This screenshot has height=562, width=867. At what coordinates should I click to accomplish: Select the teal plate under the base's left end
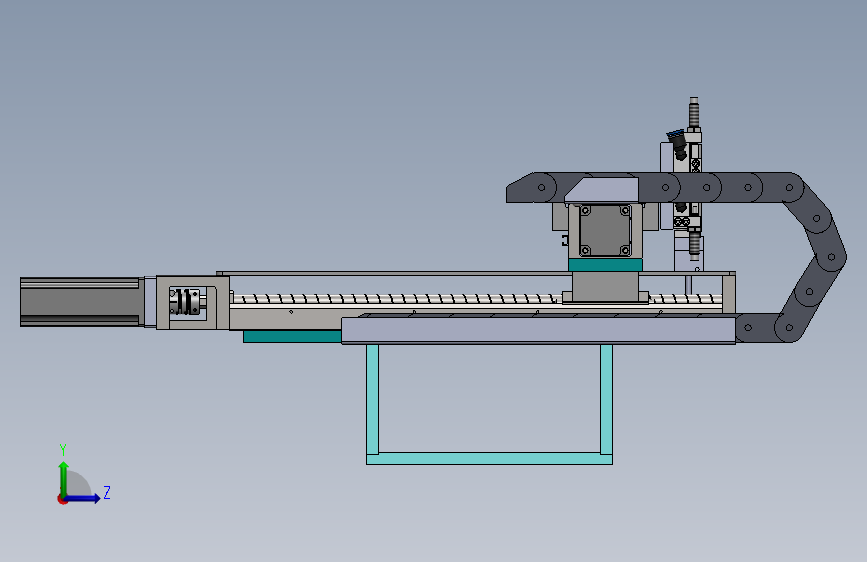(x=292, y=336)
